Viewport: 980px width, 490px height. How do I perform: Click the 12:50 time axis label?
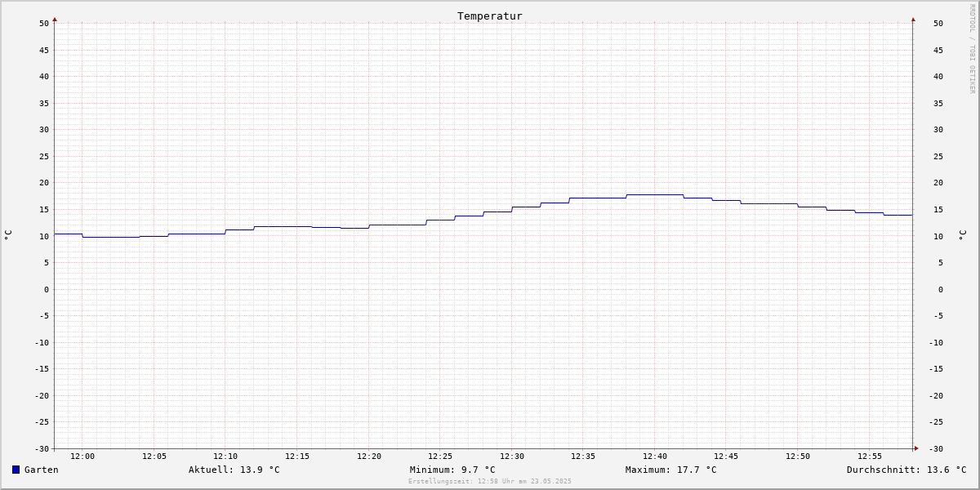tap(798, 457)
